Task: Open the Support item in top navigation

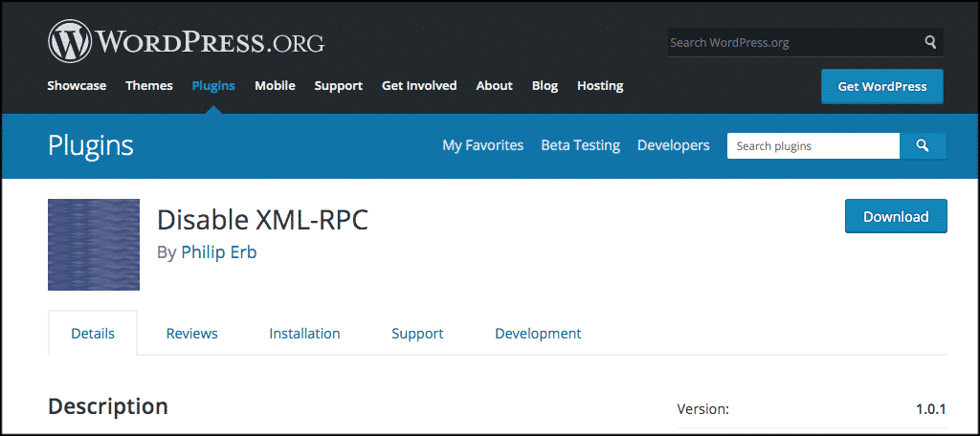Action: pos(339,86)
